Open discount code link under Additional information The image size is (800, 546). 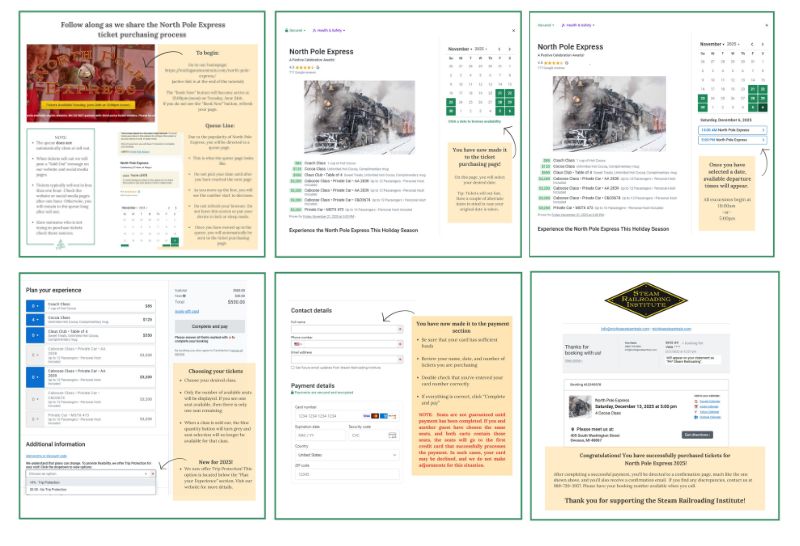tap(46, 456)
